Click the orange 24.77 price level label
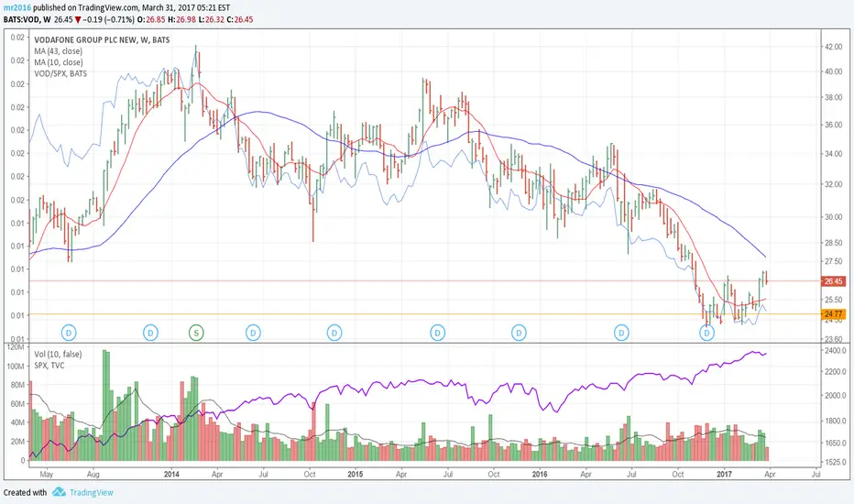The width and height of the screenshot is (854, 504). [x=833, y=314]
